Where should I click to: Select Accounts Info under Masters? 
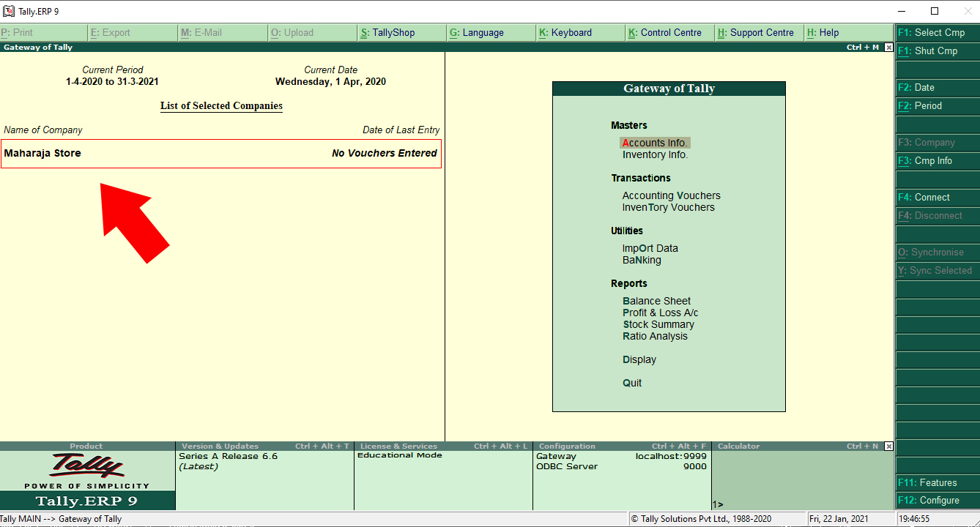(654, 142)
